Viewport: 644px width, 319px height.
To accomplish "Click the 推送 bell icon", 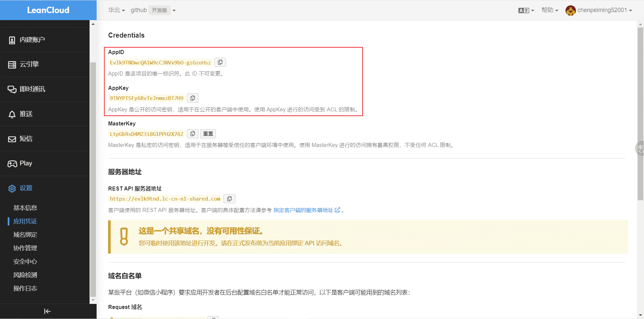I will pos(12,114).
